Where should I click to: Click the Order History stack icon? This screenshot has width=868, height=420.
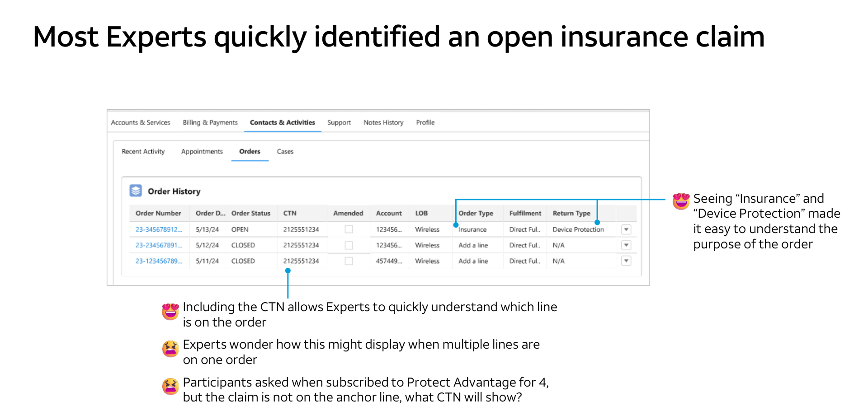pyautogui.click(x=136, y=191)
